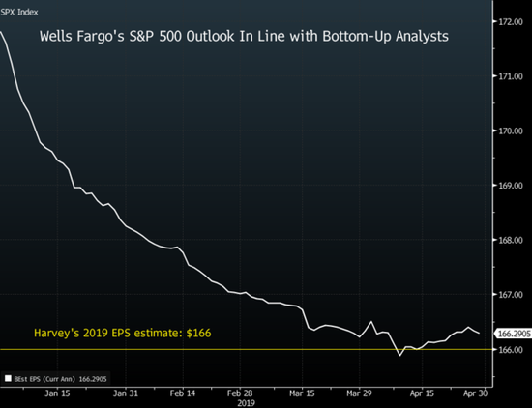This screenshot has height=408, width=532.
Task: Click the 'Jan 15' date label
Action: pyautogui.click(x=57, y=393)
